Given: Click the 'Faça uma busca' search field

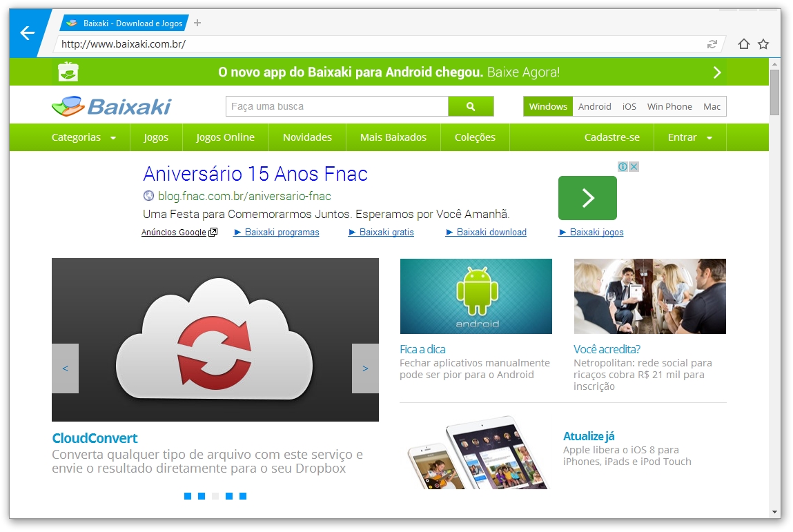Looking at the screenshot, I should (337, 106).
